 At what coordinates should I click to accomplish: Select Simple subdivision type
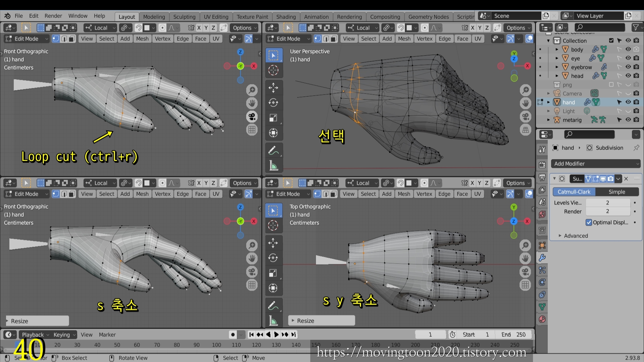click(x=617, y=192)
